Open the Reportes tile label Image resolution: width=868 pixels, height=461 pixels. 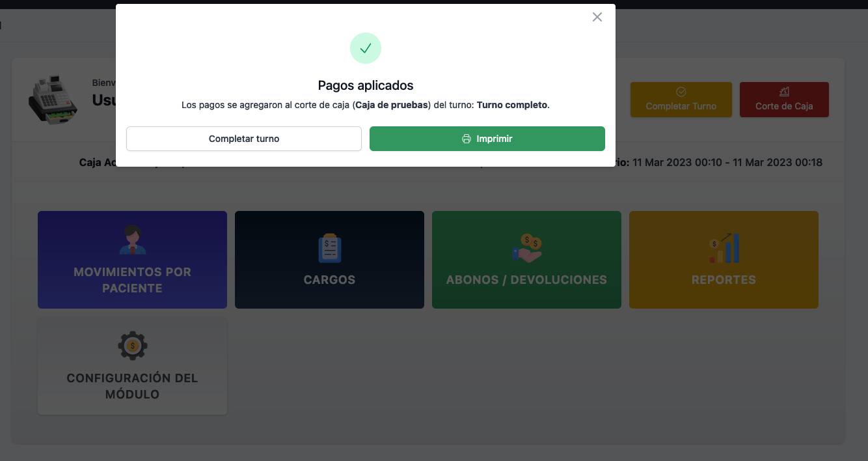(724, 280)
